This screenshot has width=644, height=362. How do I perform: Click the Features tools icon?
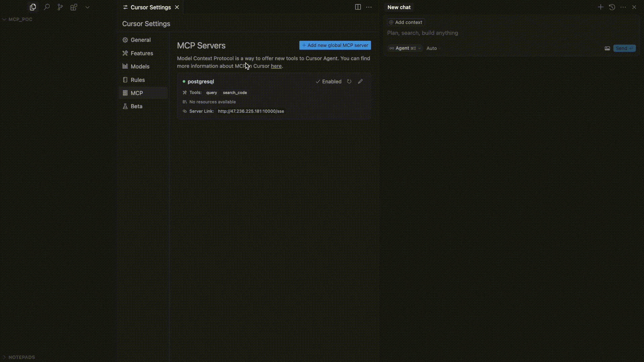[125, 53]
